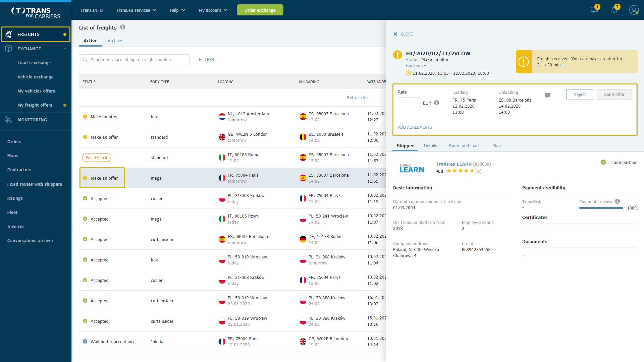The width and height of the screenshot is (644, 362).
Task: Open FILTERS
Action: tap(206, 60)
